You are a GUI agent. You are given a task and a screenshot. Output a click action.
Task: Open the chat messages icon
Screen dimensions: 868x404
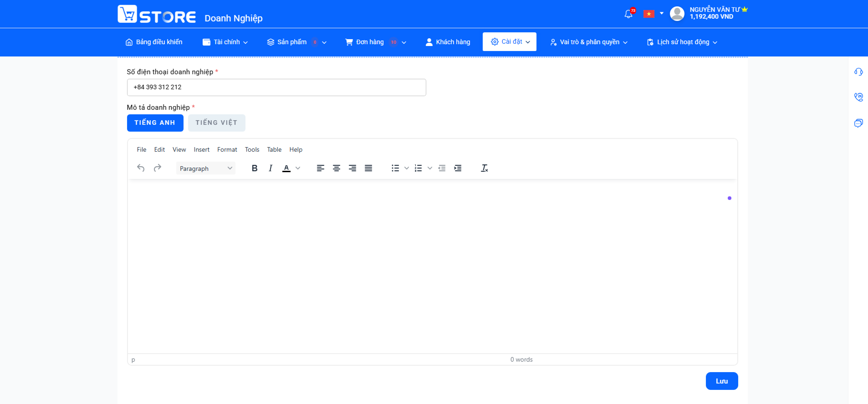click(858, 123)
